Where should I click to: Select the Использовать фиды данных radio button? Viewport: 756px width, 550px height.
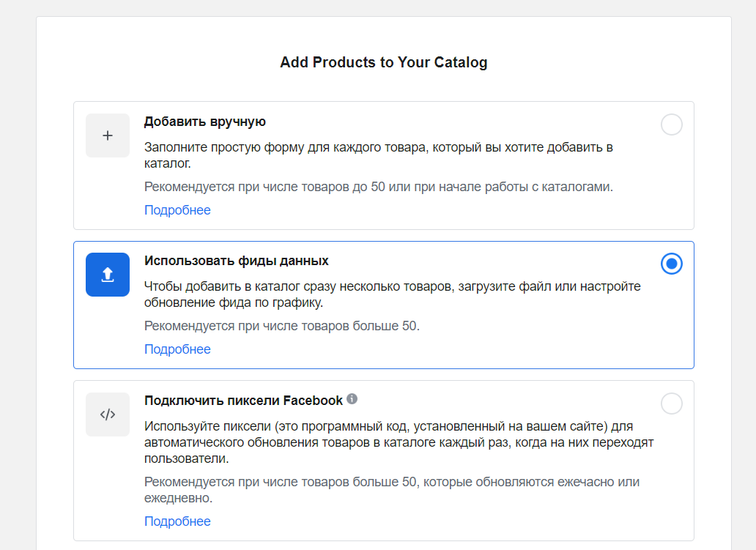(671, 264)
